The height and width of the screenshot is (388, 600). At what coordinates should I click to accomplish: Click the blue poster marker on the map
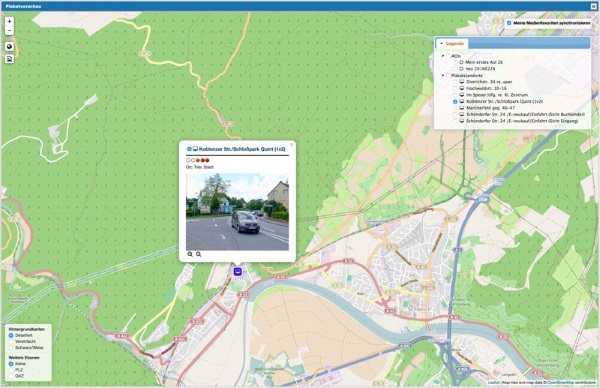(x=238, y=272)
